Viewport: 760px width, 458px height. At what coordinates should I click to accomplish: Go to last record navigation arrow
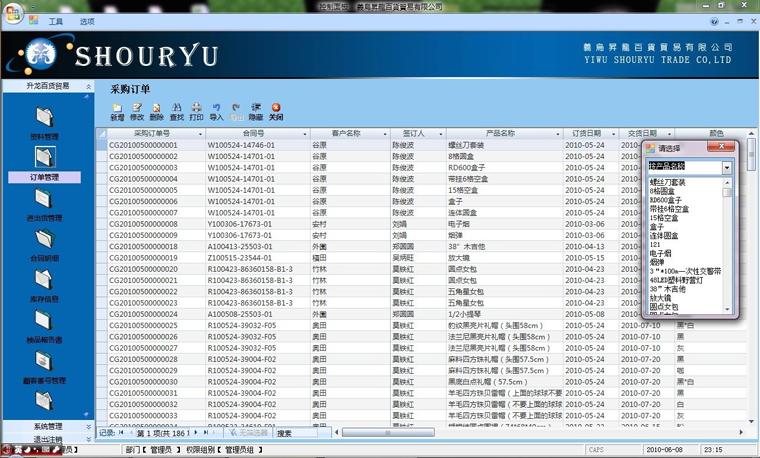[206, 432]
